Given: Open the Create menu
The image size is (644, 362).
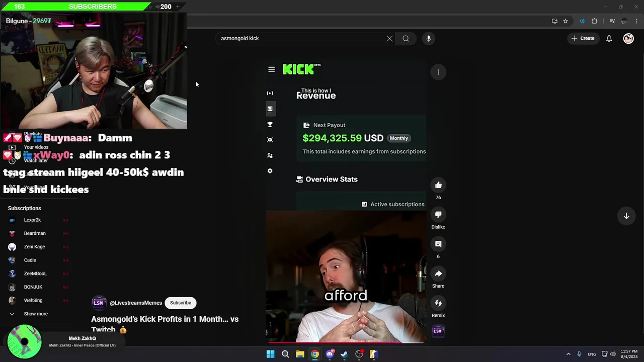Looking at the screenshot, I should 583,38.
